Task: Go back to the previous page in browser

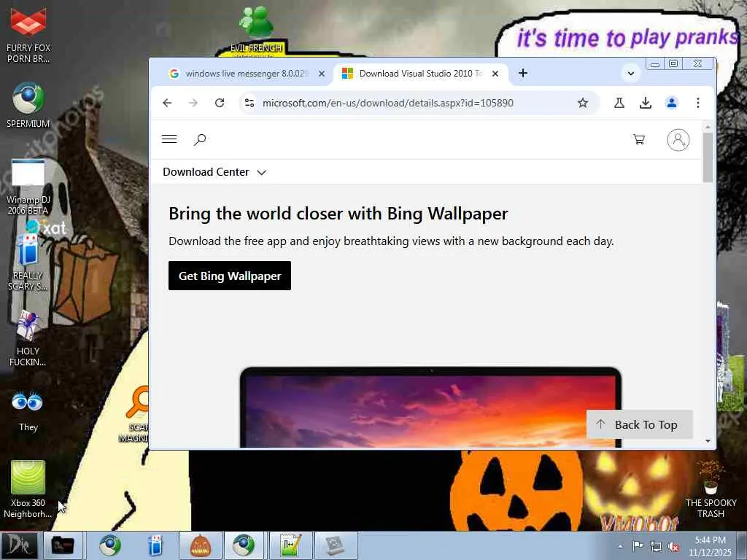Action: 167,103
